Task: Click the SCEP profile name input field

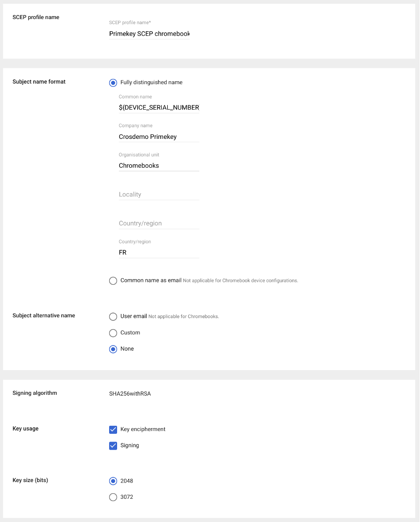Action: pos(149,34)
